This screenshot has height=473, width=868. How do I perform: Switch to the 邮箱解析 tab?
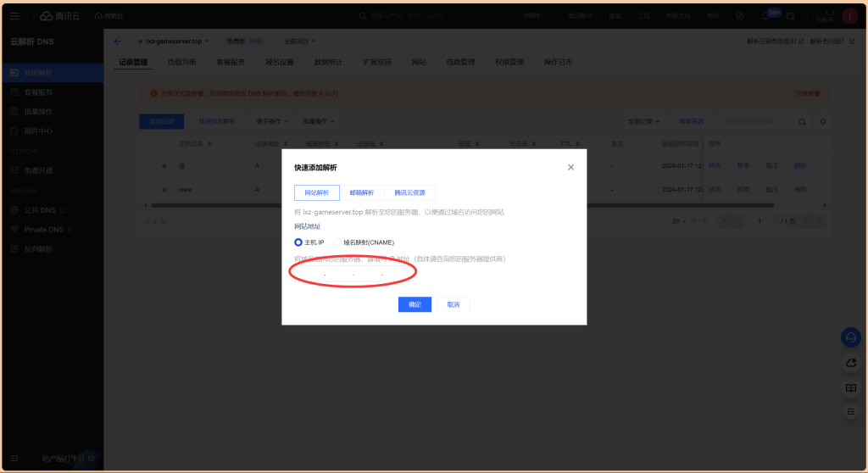point(362,192)
